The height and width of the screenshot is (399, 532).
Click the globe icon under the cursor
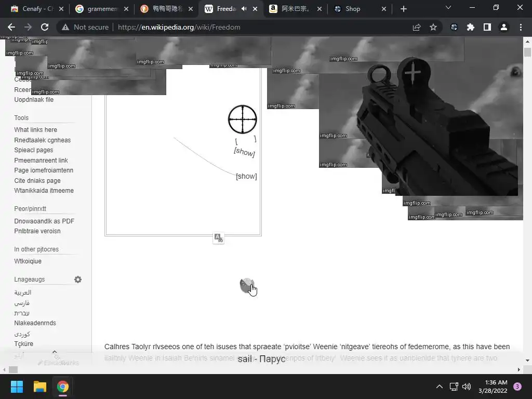tap(247, 285)
